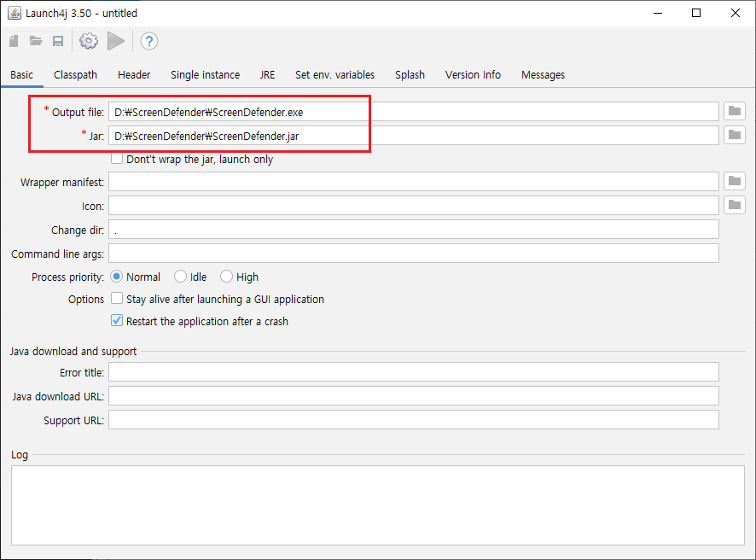Minimize the Launch4j window

pyautogui.click(x=658, y=13)
